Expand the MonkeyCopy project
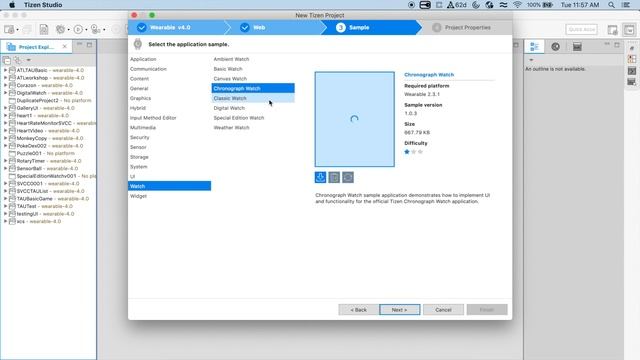 [x=5, y=138]
